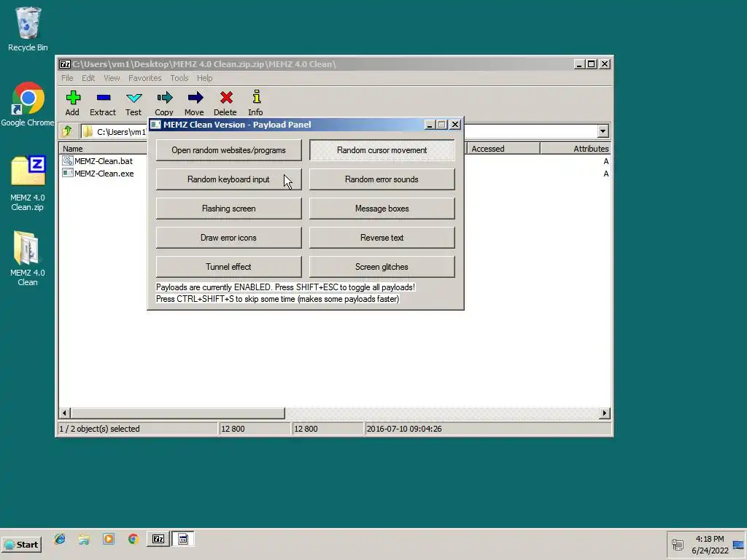The width and height of the screenshot is (747, 560).
Task: Click the scroll left arrow in 7-Zip
Action: [x=65, y=413]
